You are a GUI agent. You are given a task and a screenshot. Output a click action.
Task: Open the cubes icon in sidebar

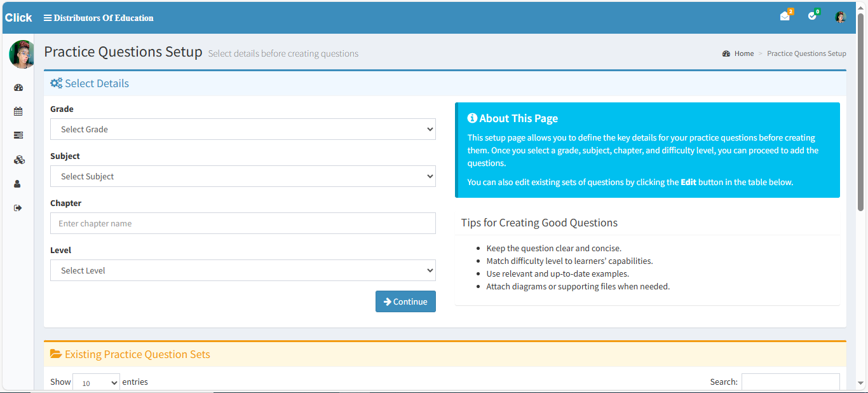pos(18,160)
